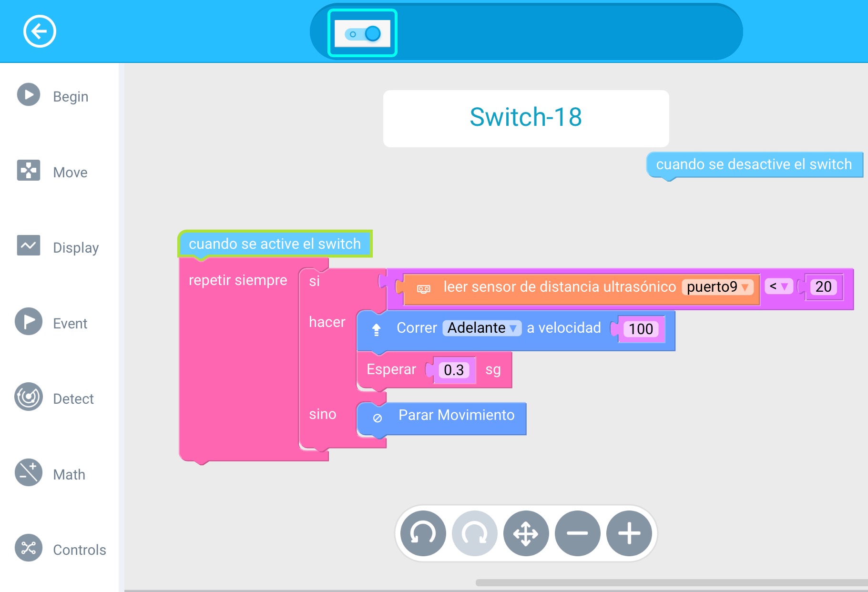The image size is (868, 592).
Task: Open the Begin block category
Action: point(29,95)
